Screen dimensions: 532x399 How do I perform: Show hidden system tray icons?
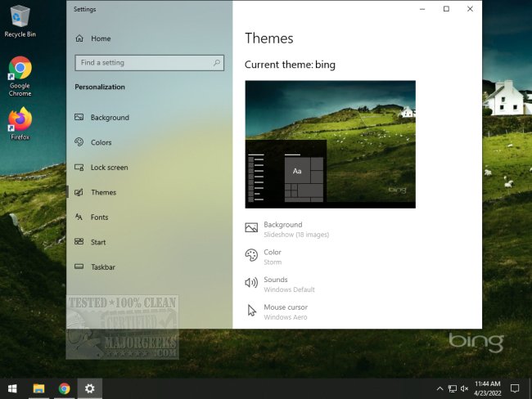tap(440, 388)
